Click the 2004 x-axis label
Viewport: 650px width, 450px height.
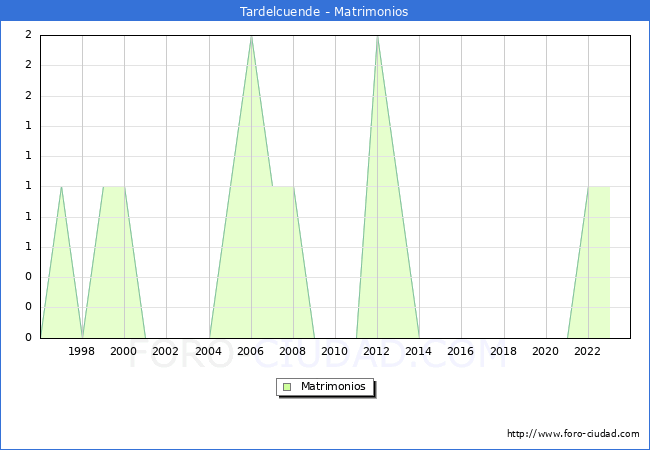tap(208, 351)
